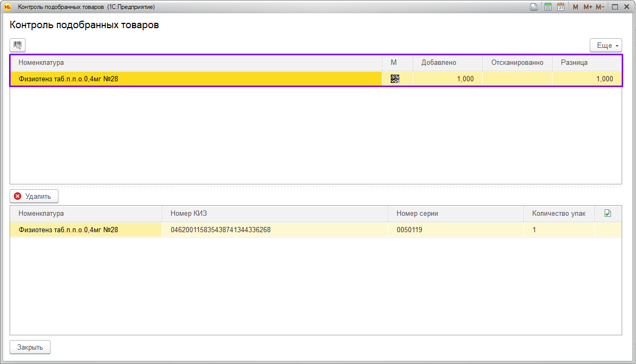Click the M memory button
The image size is (636, 364).
coord(575,7)
